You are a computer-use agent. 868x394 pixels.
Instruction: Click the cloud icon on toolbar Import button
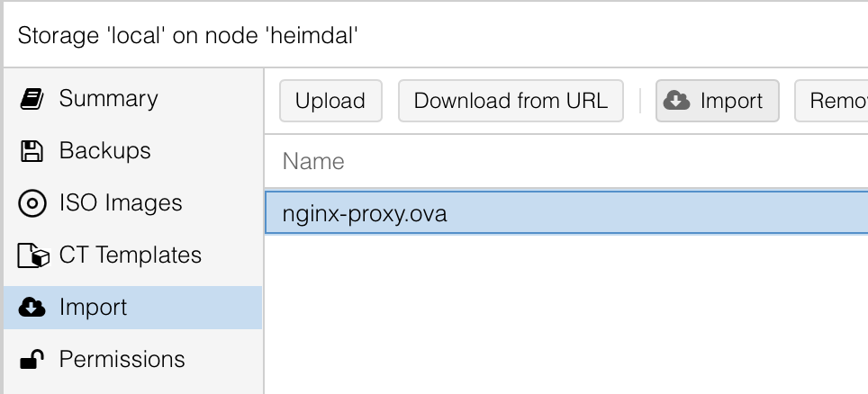(676, 101)
